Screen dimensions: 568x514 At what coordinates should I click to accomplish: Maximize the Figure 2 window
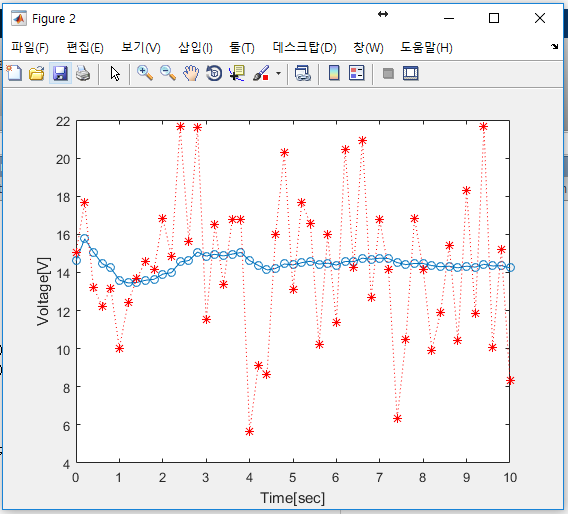(494, 18)
